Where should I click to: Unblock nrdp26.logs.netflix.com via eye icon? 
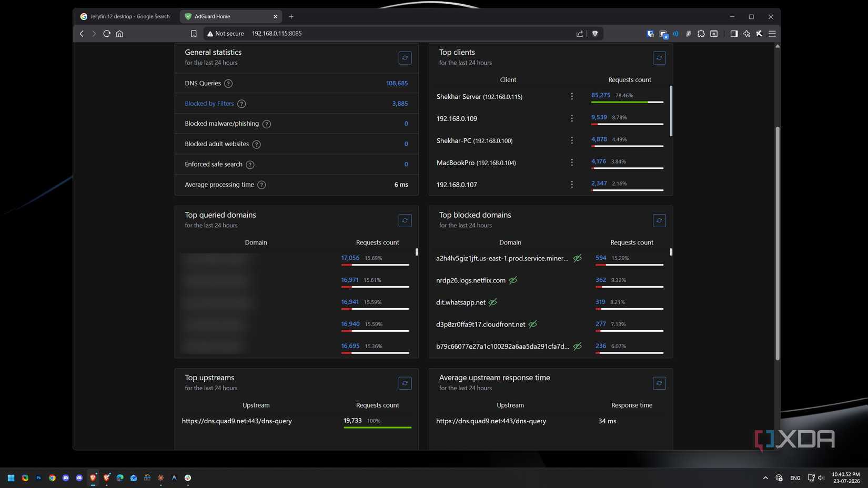[513, 280]
